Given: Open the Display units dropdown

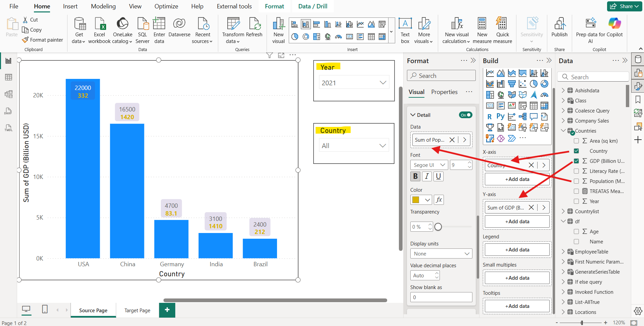Looking at the screenshot, I should 441,253.
